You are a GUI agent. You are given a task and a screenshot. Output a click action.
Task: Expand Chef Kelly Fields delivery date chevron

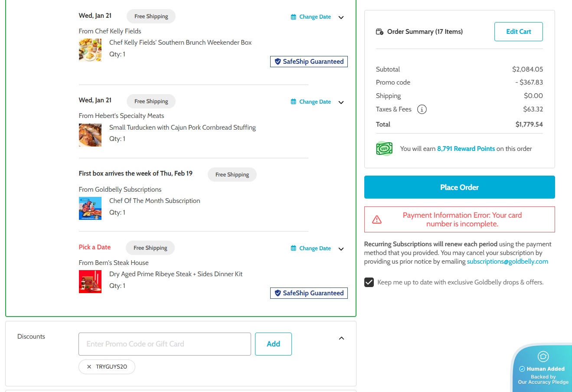click(341, 17)
